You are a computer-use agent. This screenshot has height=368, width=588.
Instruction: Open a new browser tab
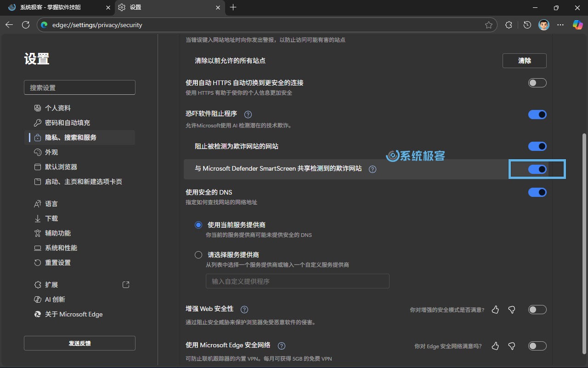[x=234, y=7]
